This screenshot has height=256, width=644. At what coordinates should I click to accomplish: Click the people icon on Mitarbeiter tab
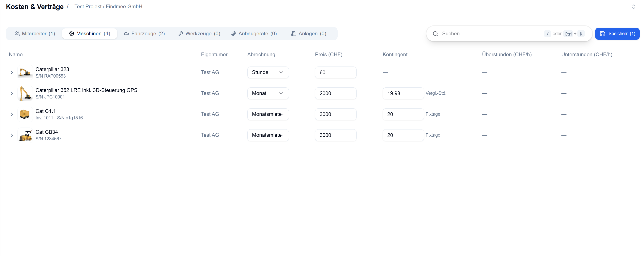click(17, 34)
